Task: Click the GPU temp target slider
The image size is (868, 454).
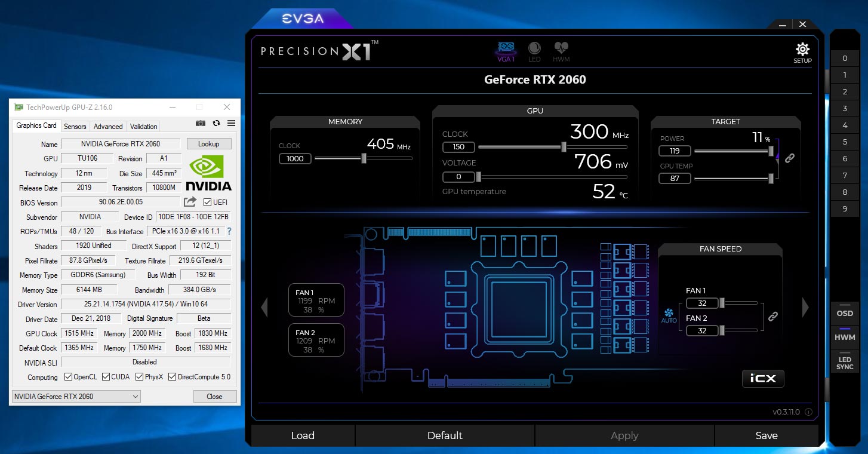Action: [734, 178]
